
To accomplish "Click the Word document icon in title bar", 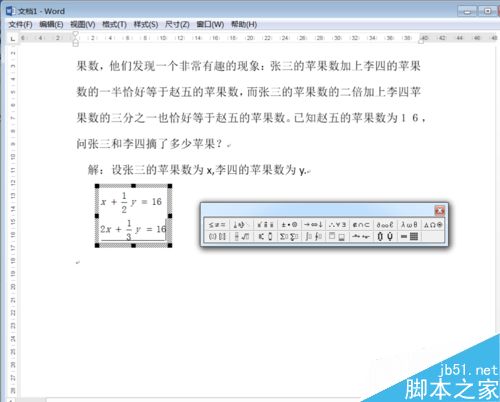I will click(x=10, y=11).
